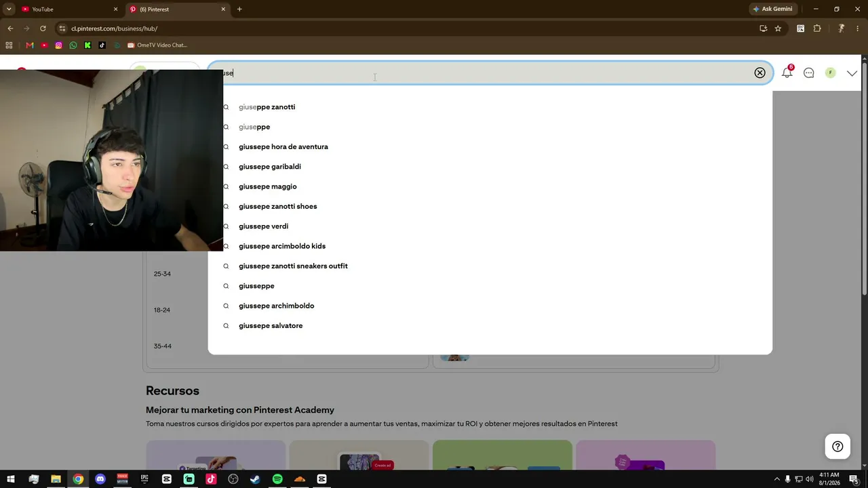868x488 pixels.
Task: Close the YouTube tab
Action: click(x=115, y=9)
